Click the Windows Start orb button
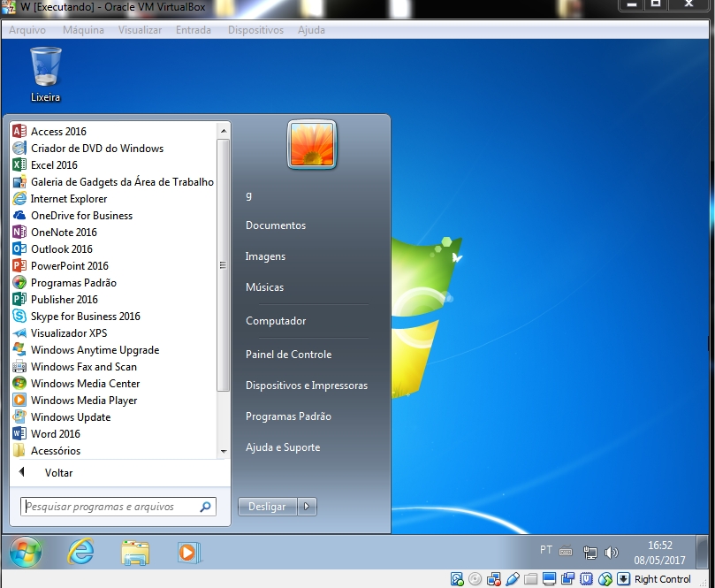 [x=26, y=552]
